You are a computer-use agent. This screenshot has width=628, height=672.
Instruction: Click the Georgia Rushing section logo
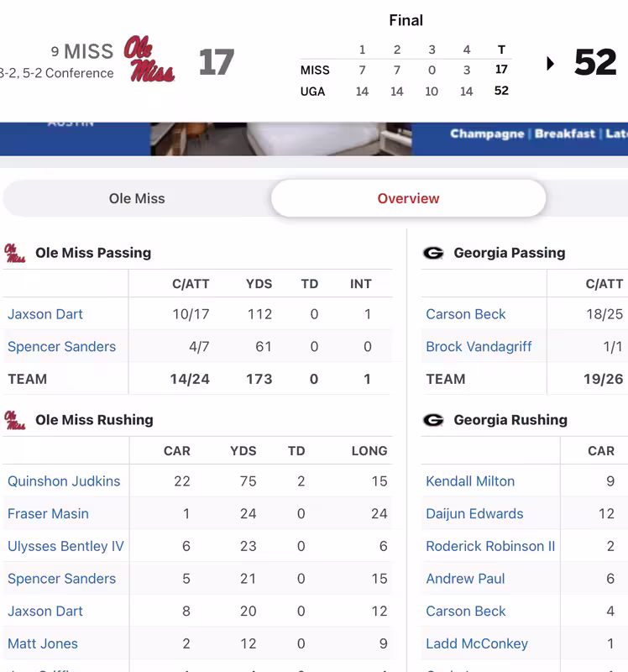pyautogui.click(x=433, y=420)
